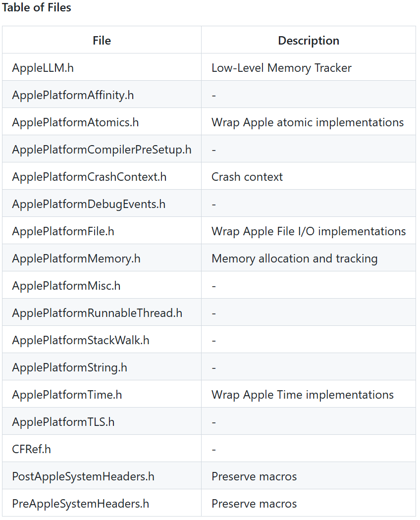Screen dimensions: 420x520
Task: Select ApplePlatformStackWalk.h in the list
Action: pos(81,340)
